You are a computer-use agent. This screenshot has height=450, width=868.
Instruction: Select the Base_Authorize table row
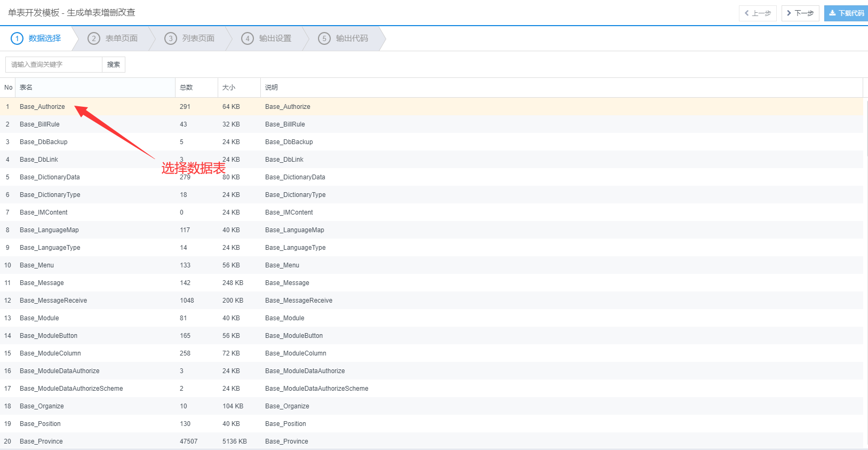tap(42, 107)
